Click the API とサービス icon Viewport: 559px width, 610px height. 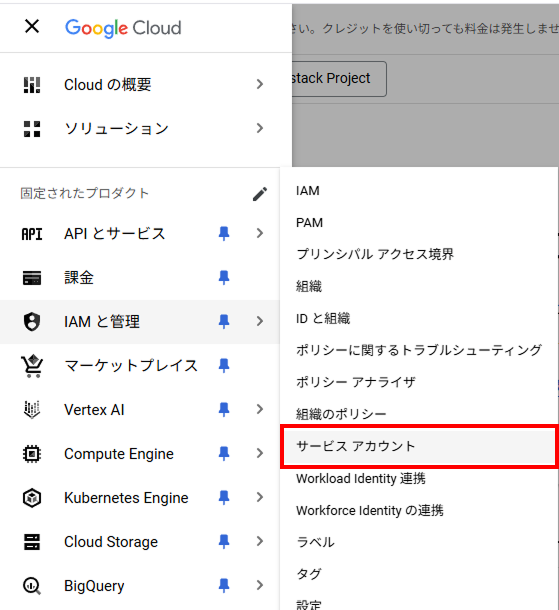(32, 234)
